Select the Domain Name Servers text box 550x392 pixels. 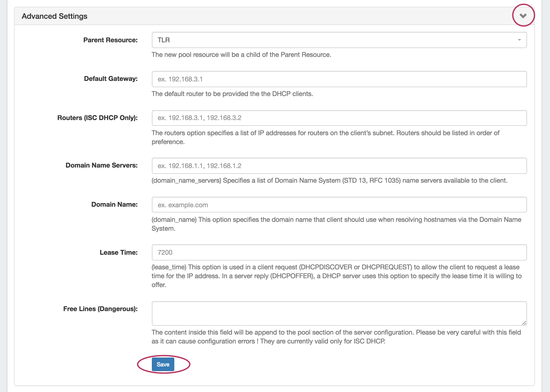(339, 166)
